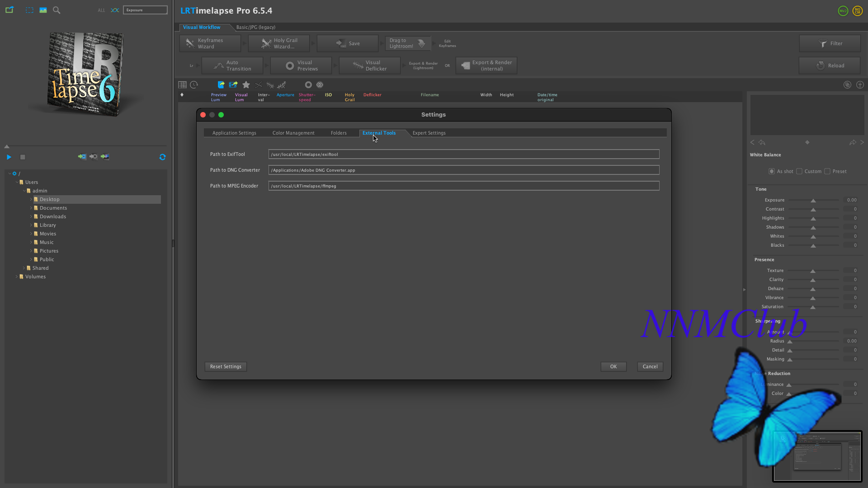Expand the Pictures folder
The width and height of the screenshot is (868, 488).
click(31, 251)
